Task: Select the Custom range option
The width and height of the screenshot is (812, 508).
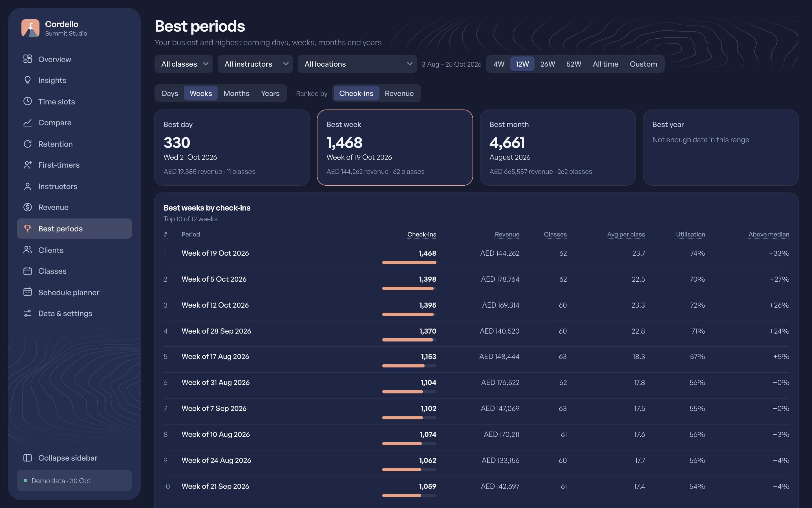Action: point(643,64)
